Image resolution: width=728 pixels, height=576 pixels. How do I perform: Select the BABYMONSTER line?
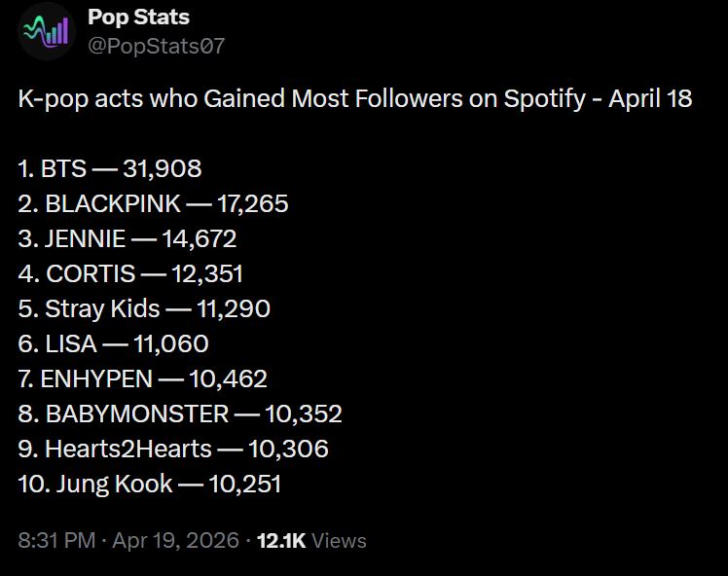point(180,414)
